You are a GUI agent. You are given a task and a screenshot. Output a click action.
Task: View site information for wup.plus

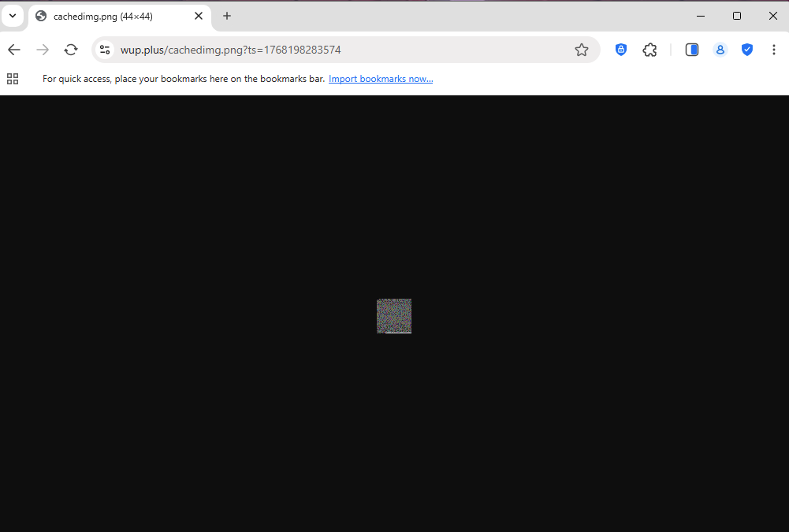105,50
